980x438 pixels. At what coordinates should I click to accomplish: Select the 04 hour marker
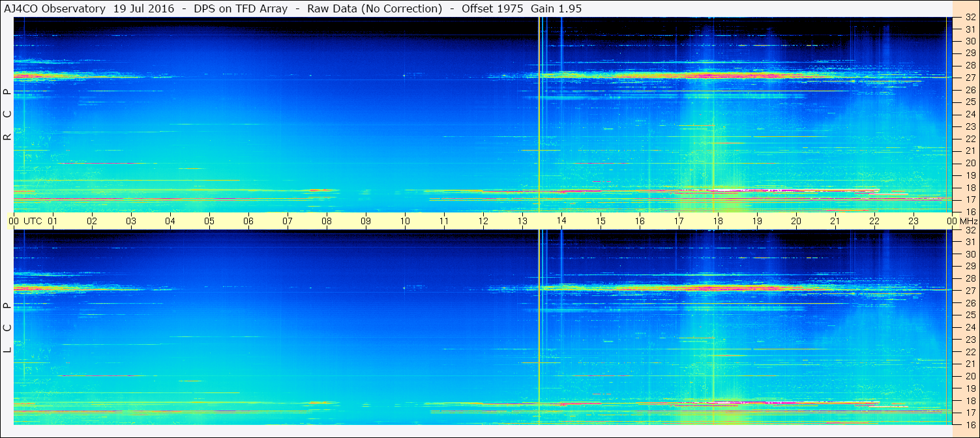click(170, 221)
